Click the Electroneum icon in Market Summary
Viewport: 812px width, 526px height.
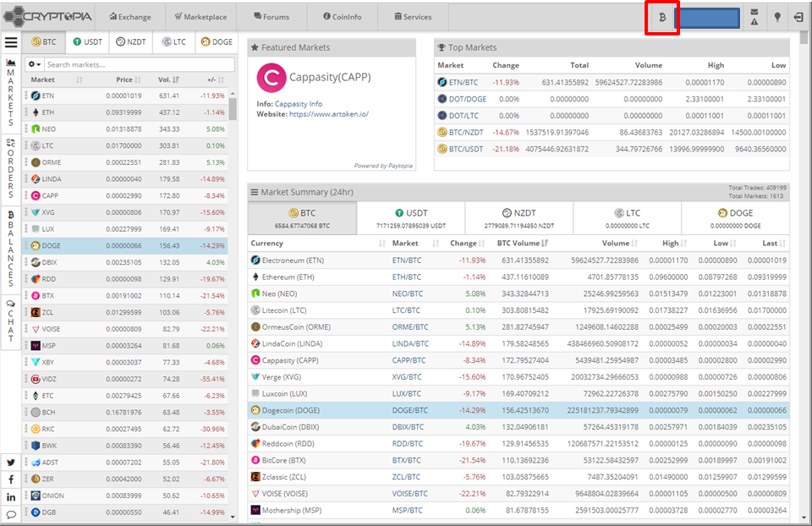[255, 260]
